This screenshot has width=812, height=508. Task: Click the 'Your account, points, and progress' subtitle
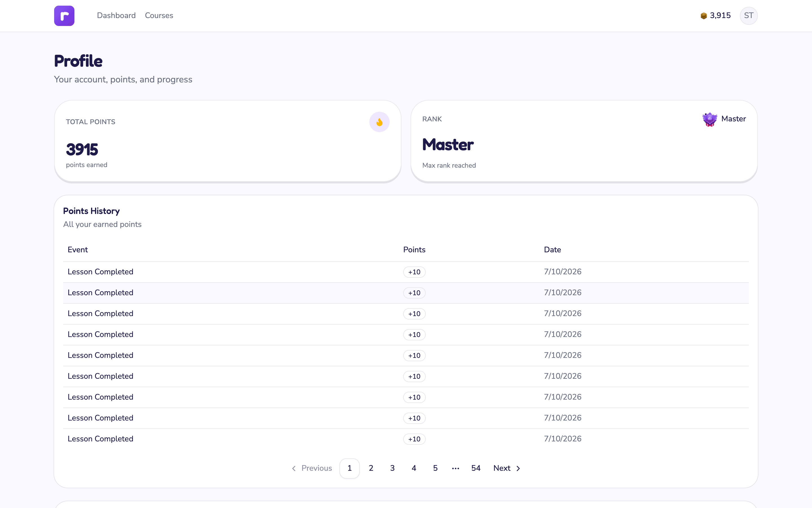(123, 80)
